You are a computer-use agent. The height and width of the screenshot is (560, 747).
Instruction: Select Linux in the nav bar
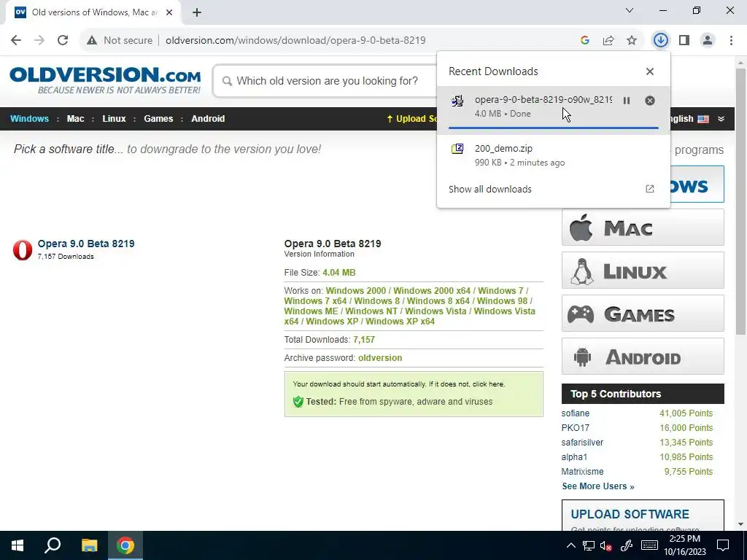[114, 119]
